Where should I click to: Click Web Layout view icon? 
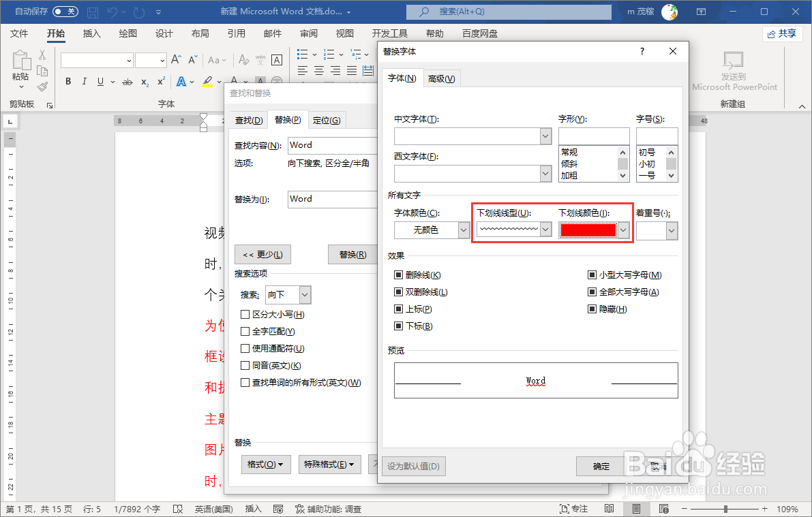(664, 510)
